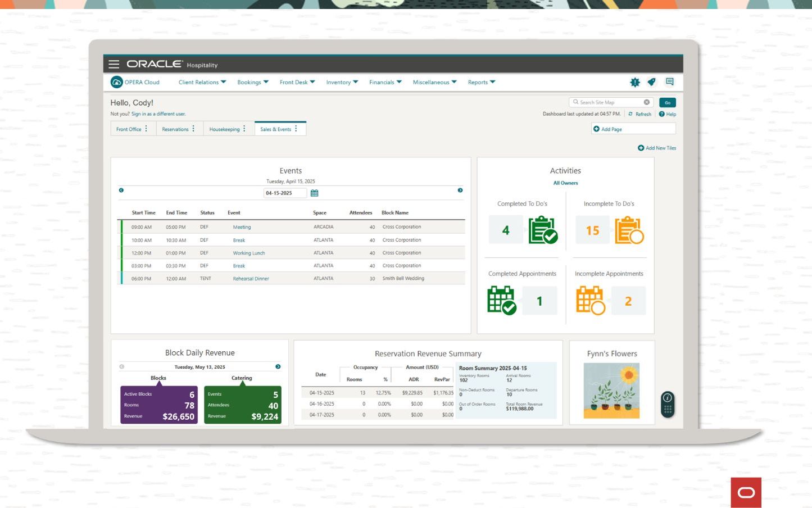Open the calendar date picker in Events
The height and width of the screenshot is (508, 812).
click(314, 193)
